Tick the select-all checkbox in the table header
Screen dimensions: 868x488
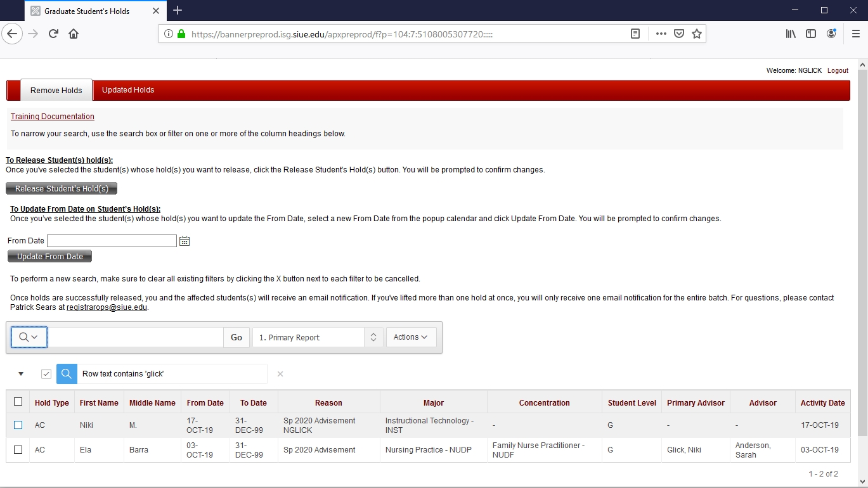point(18,402)
